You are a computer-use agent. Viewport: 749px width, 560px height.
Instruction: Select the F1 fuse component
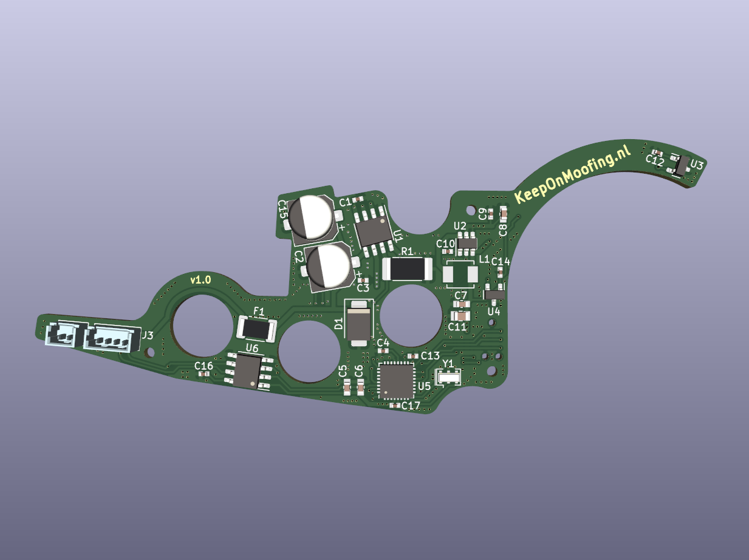tap(258, 330)
